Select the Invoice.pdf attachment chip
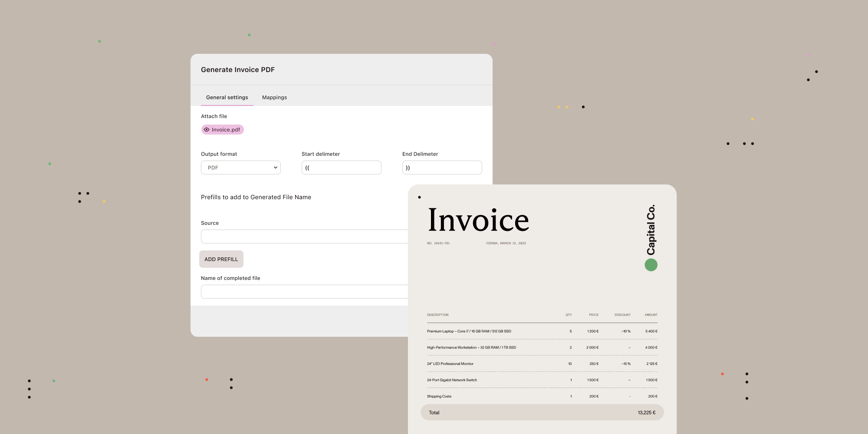Screen dimensions: 868x434 point(222,129)
